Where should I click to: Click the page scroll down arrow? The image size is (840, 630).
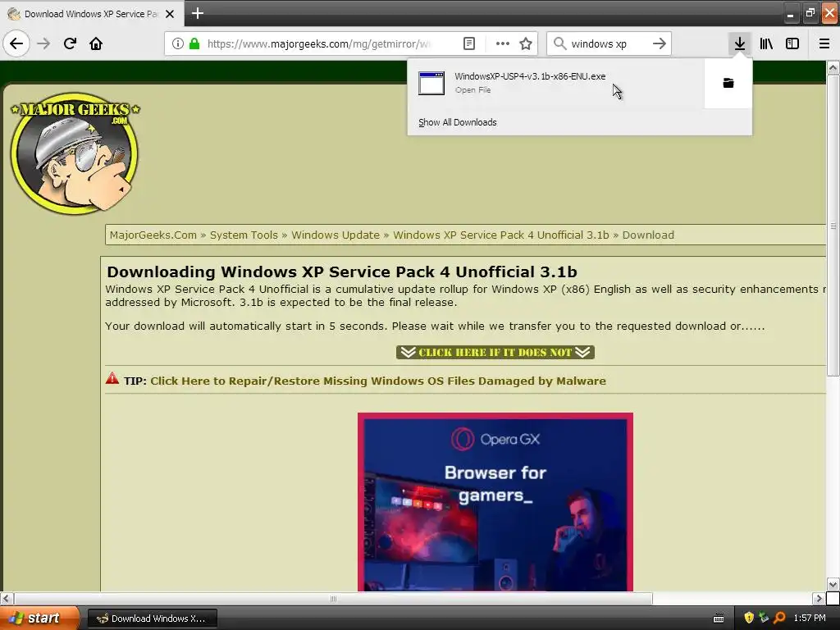pos(833,584)
